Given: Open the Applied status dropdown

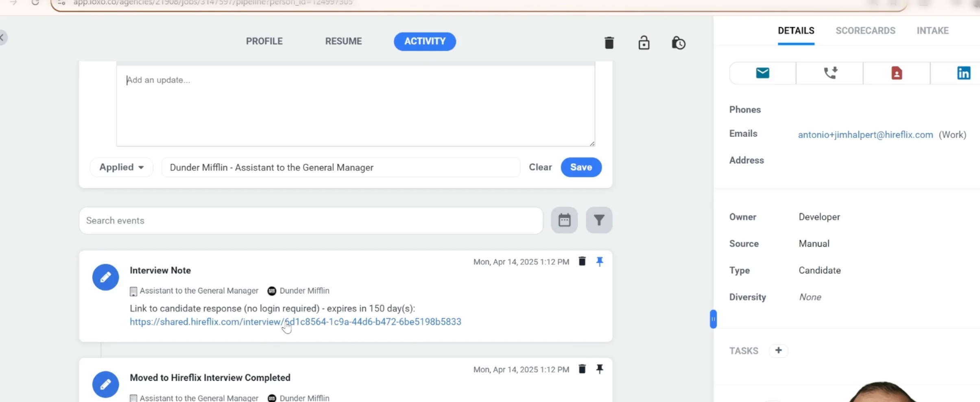Looking at the screenshot, I should 121,167.
